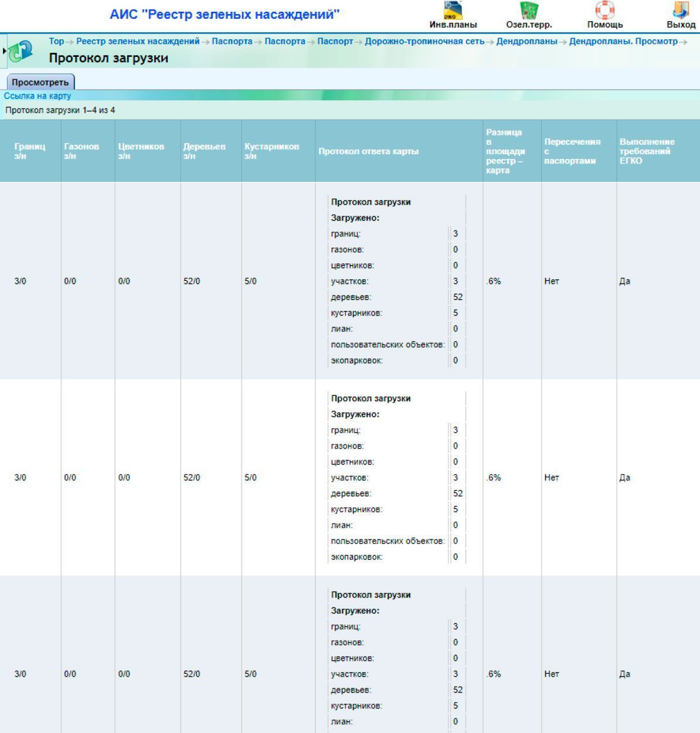Screen dimensions: 700x733
Task: Click the Паспорт singular breadcrumb link
Action: [335, 41]
